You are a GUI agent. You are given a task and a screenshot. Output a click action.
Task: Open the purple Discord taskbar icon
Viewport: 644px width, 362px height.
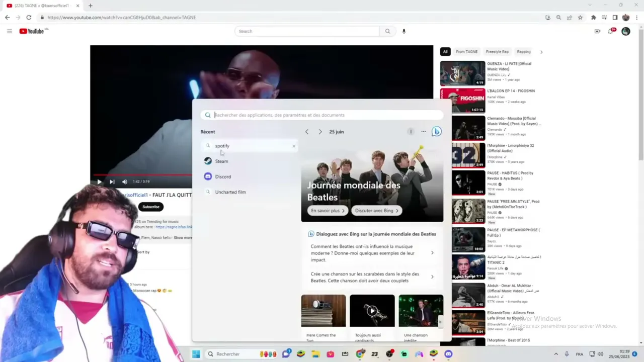(448, 354)
